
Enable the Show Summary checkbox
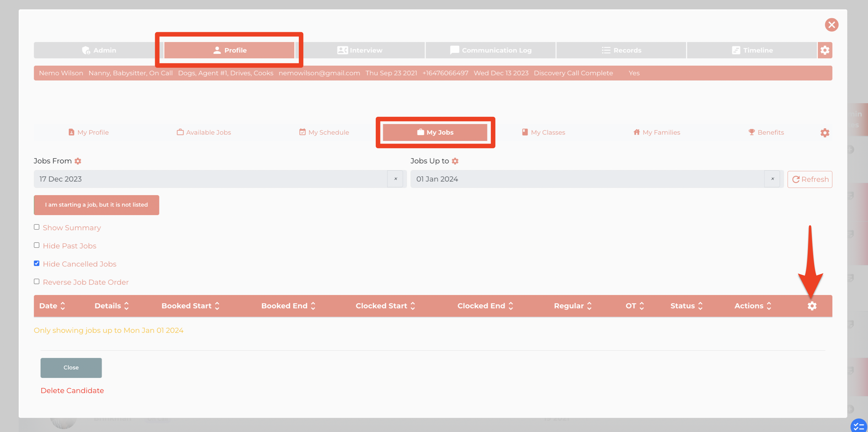pos(37,227)
